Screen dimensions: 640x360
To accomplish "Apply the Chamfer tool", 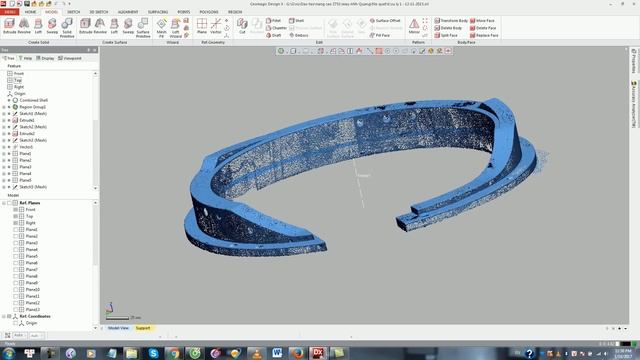I will click(276, 28).
